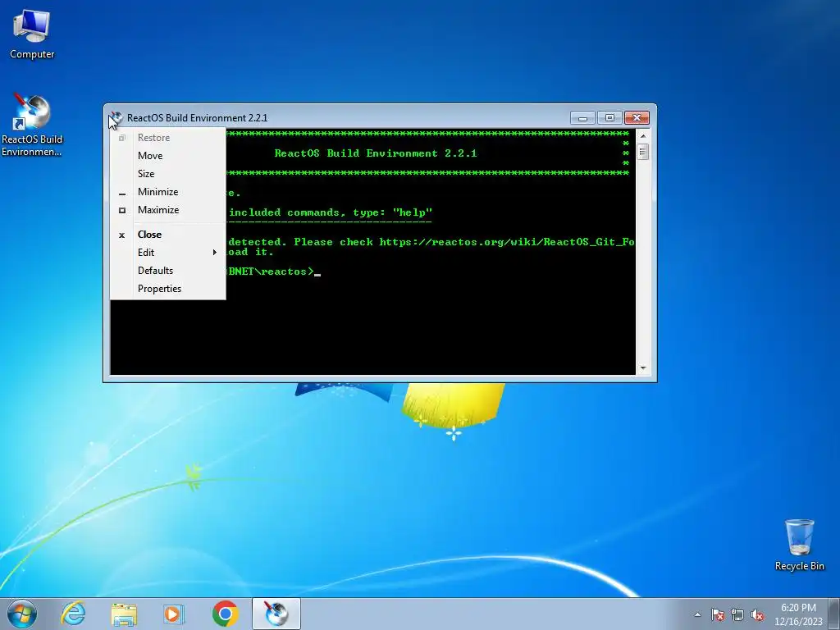Expand the Edit submenu arrow

coord(214,253)
